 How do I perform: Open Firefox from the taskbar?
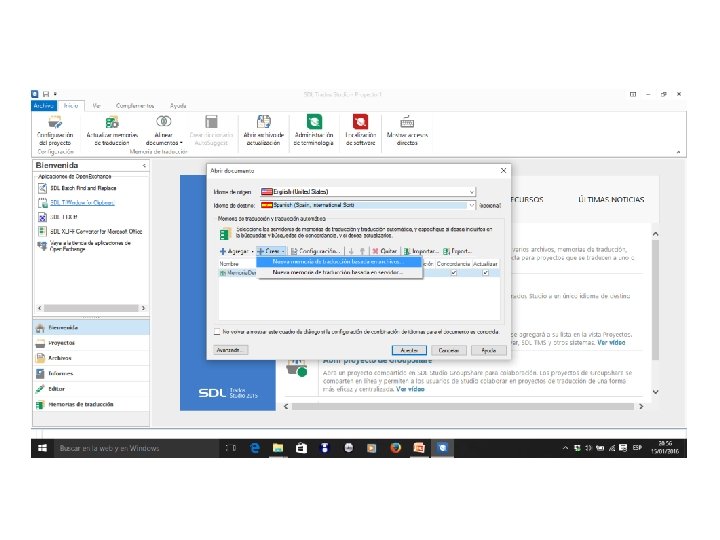(x=395, y=448)
